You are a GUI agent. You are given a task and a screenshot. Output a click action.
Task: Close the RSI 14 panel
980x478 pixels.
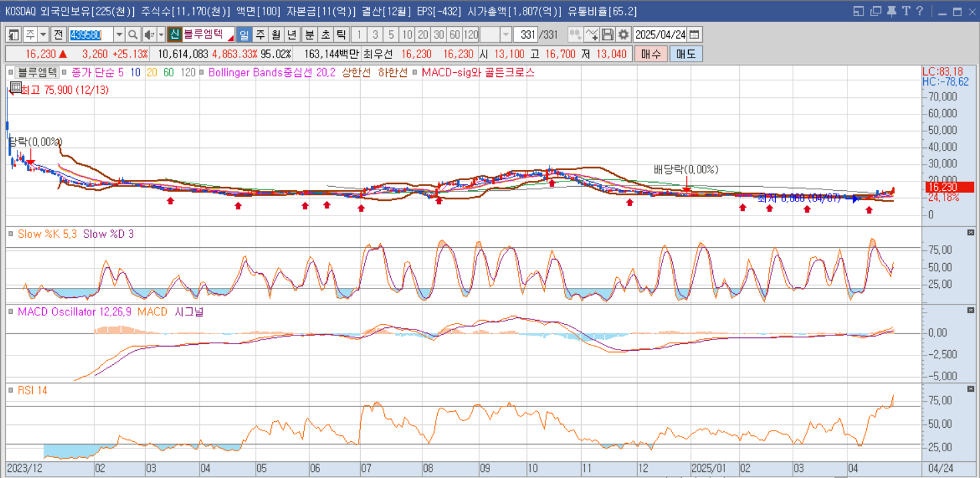coord(971,389)
